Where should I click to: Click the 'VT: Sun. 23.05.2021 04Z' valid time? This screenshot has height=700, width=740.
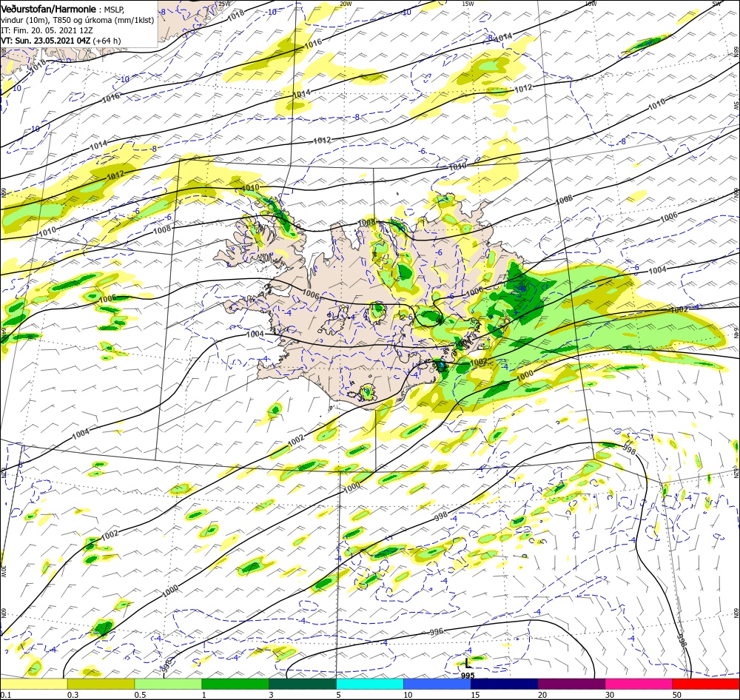pos(45,41)
